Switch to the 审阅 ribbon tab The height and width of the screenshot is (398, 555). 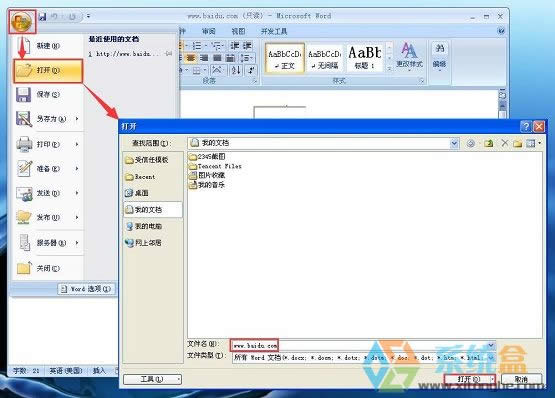pos(208,31)
